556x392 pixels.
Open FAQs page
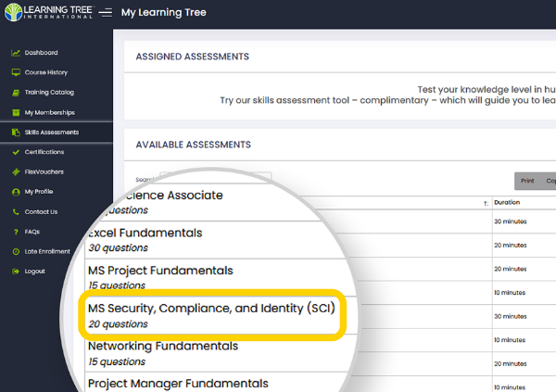[32, 232]
